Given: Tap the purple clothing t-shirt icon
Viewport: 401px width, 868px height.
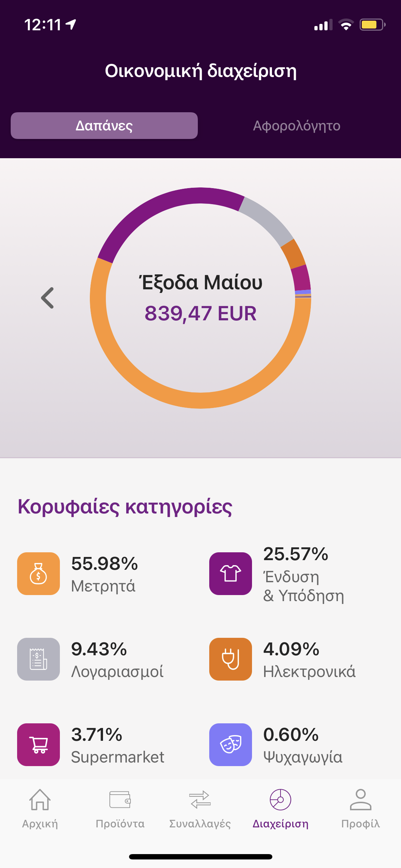Looking at the screenshot, I should pyautogui.click(x=230, y=573).
